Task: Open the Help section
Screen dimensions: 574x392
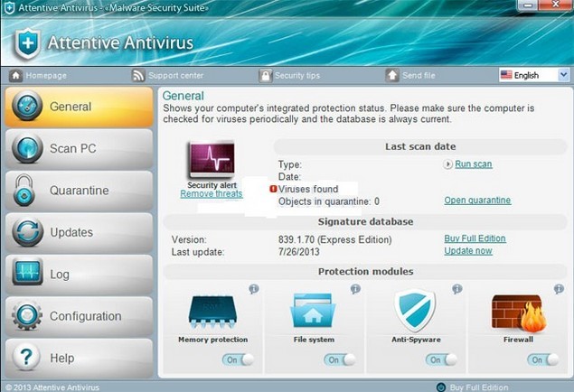Action: click(79, 358)
